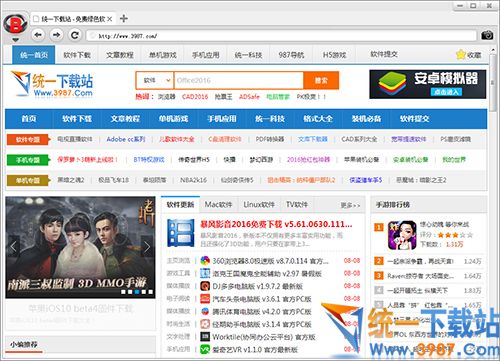Open the ADSafe hot keyword link
This screenshot has height=361, width=500.
tap(249, 97)
